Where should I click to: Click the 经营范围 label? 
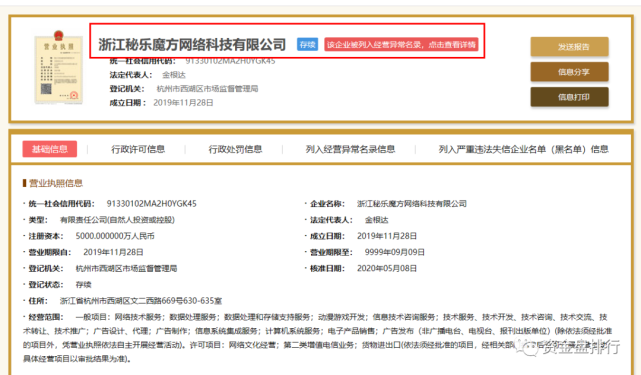pyautogui.click(x=46, y=317)
